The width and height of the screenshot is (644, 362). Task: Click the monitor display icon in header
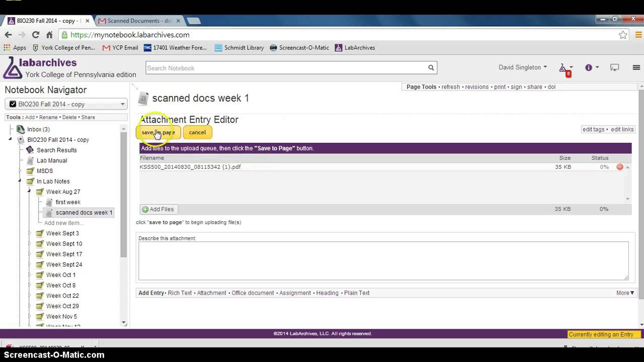coord(614,67)
